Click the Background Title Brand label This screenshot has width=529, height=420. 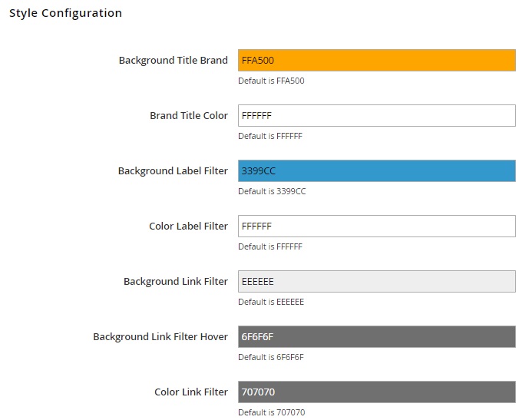point(173,61)
